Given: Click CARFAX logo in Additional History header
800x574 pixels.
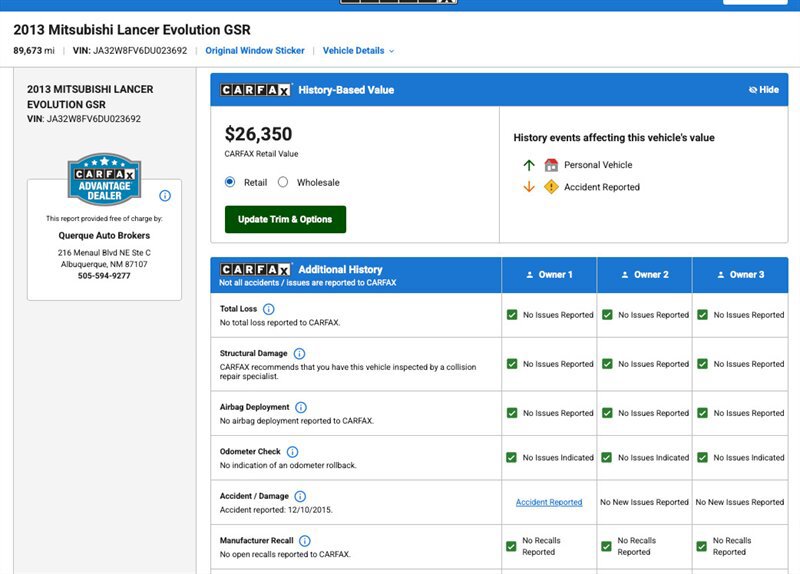Looking at the screenshot, I should (256, 269).
